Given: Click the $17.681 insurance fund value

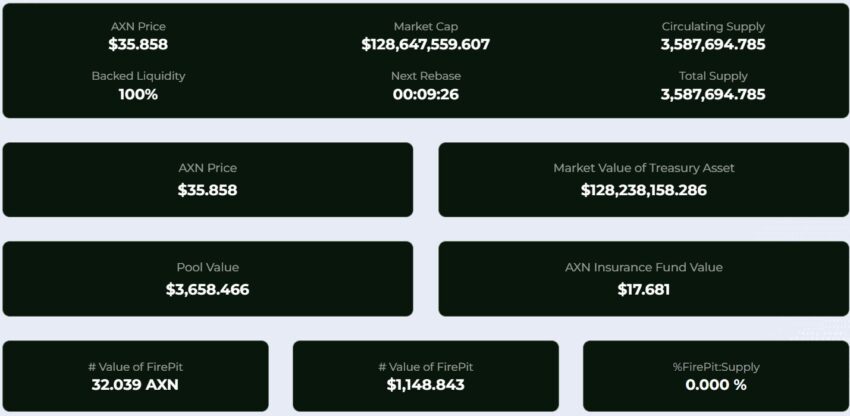Looking at the screenshot, I should [643, 290].
